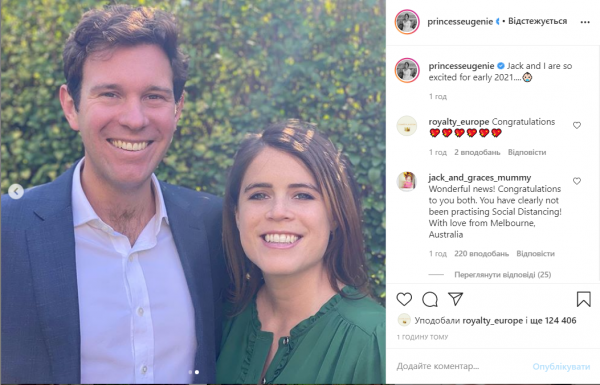The image size is (600, 385).
Task: Open the princesseugenie username in header
Action: pyautogui.click(x=460, y=21)
